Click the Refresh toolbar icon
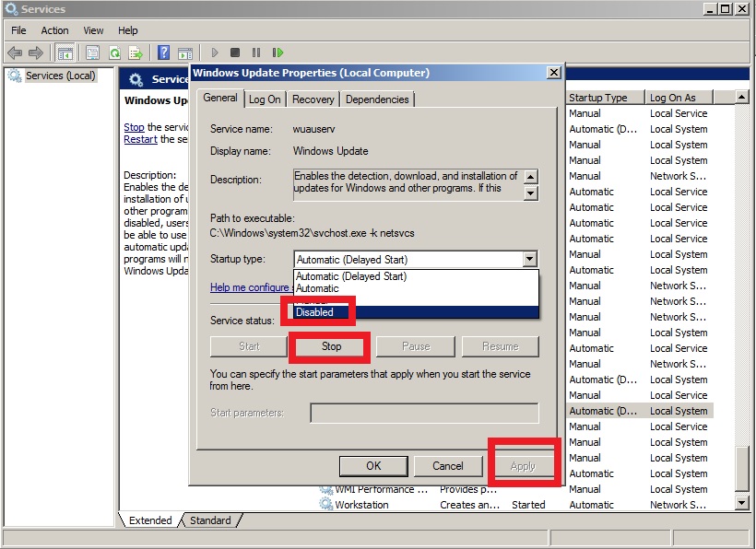The image size is (756, 549). click(114, 53)
